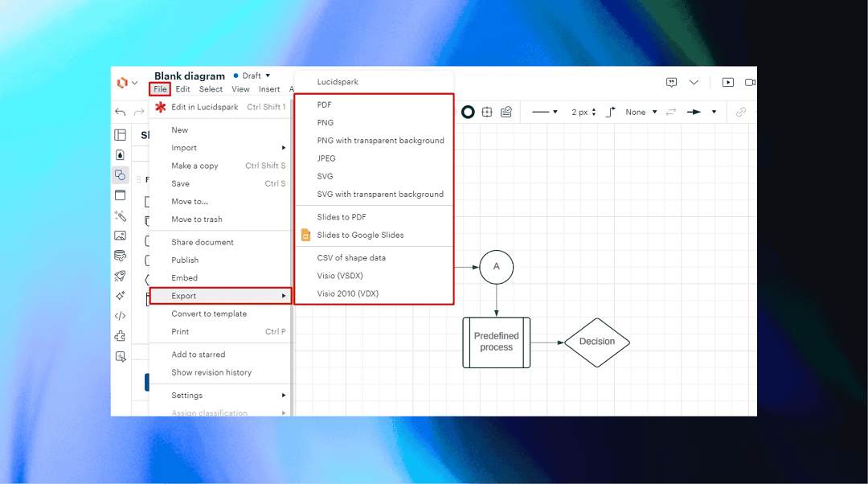Click the Google Slides icon in export submenu
The image size is (868, 484).
coord(305,235)
